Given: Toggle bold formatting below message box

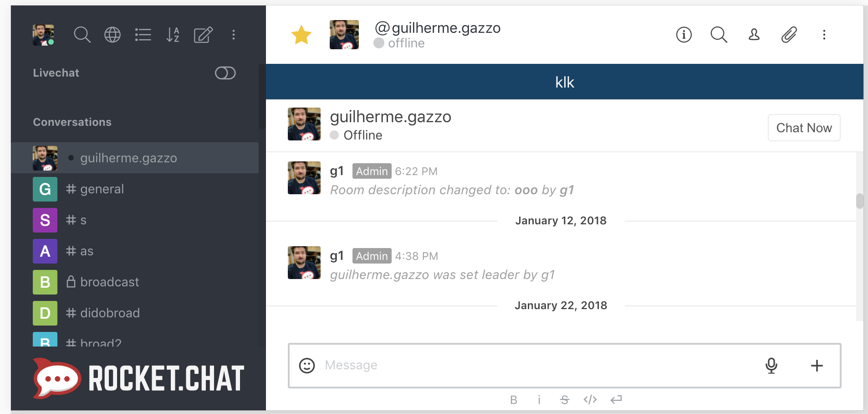Looking at the screenshot, I should point(514,400).
